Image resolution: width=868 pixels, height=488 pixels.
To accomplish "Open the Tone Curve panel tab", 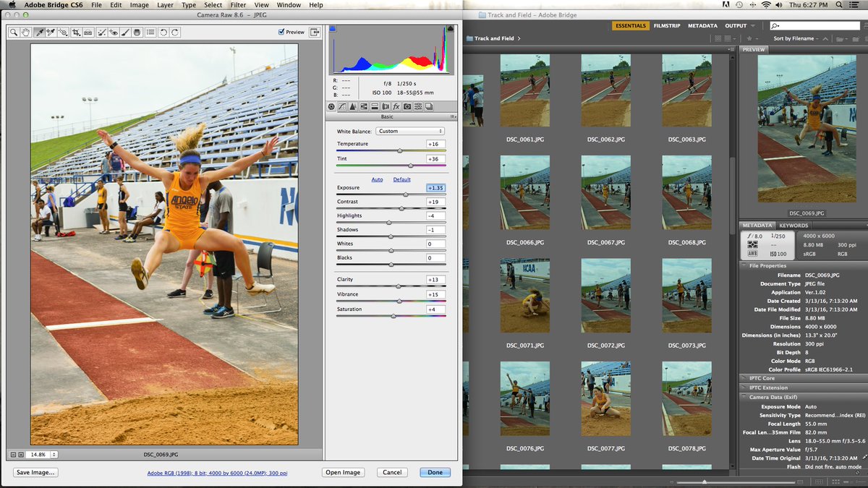I will coord(342,106).
